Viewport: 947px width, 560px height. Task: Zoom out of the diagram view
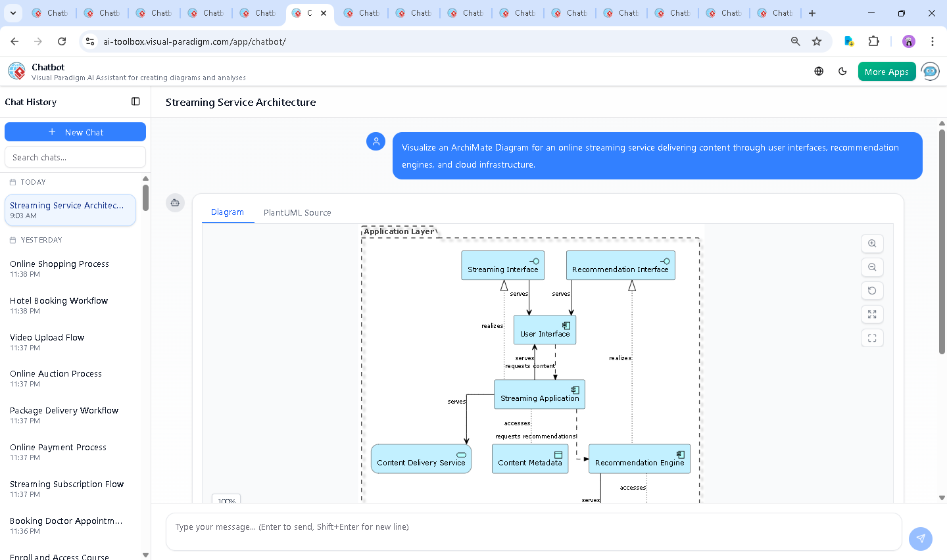(x=872, y=267)
